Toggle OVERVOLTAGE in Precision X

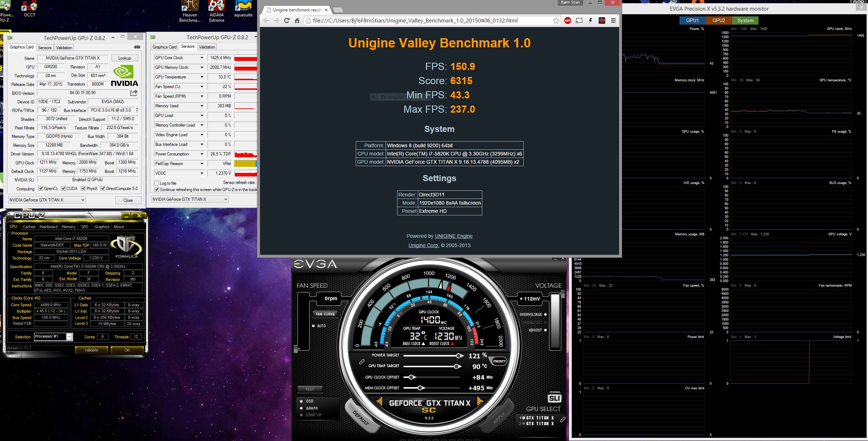545,314
